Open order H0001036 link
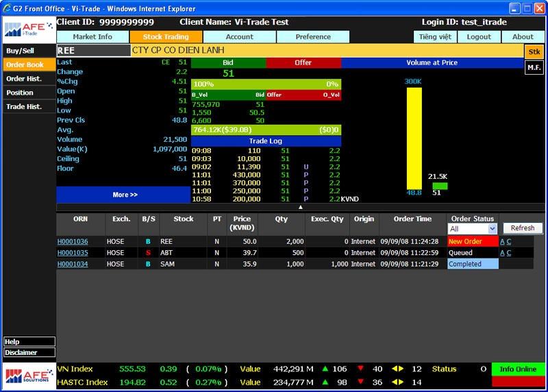The height and width of the screenshot is (392, 548). click(73, 241)
